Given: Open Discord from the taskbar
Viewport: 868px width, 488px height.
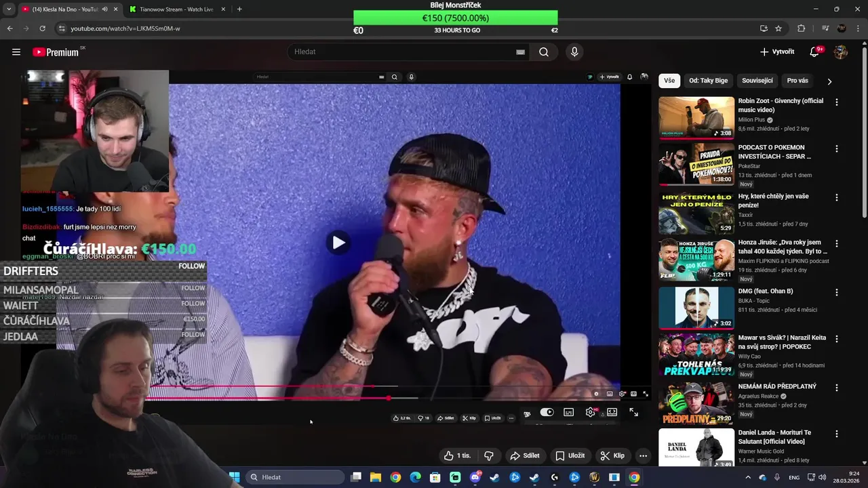Looking at the screenshot, I should pyautogui.click(x=475, y=477).
